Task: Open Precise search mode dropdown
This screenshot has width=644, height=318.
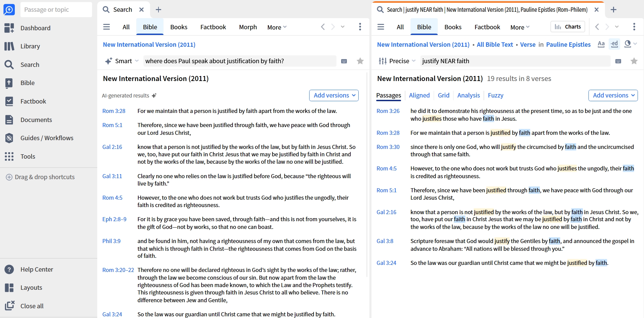Action: [397, 61]
